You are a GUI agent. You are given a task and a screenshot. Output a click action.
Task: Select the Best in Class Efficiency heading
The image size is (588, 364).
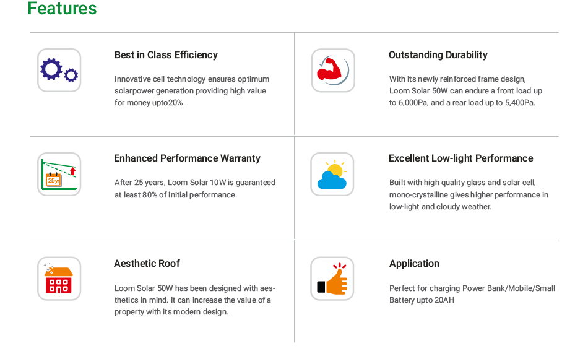pos(166,55)
